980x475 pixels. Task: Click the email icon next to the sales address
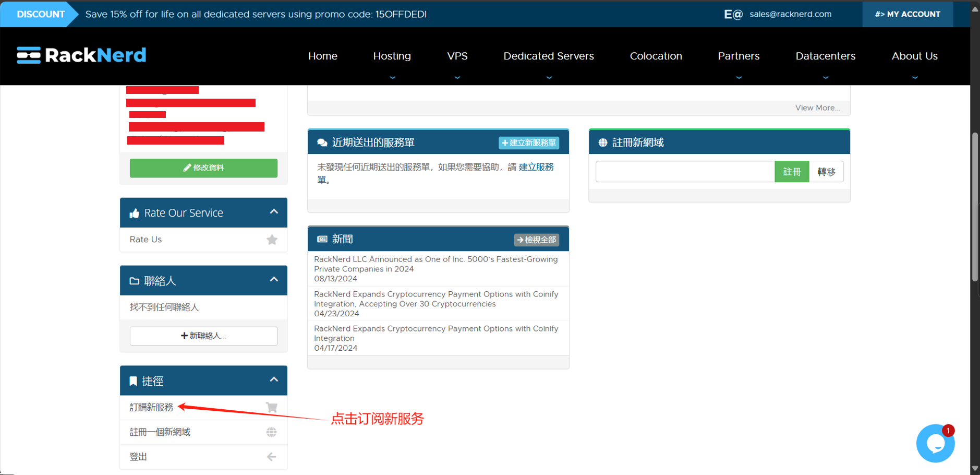click(733, 14)
